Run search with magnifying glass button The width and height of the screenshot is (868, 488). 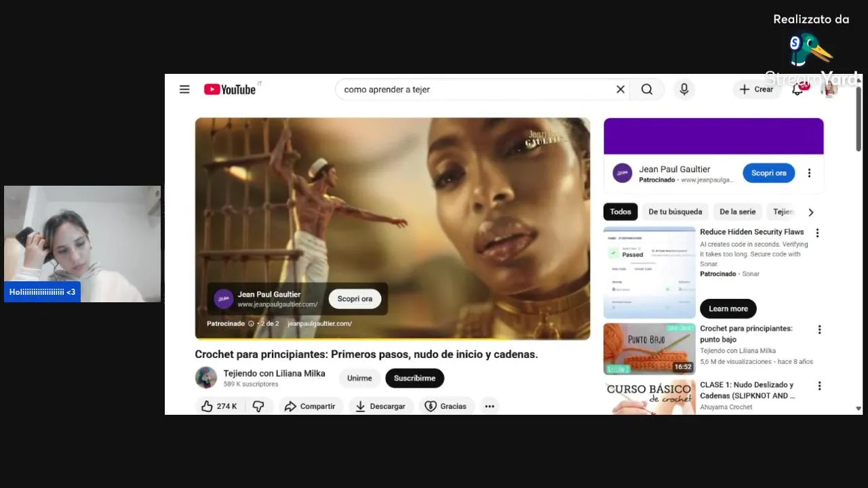tap(647, 89)
